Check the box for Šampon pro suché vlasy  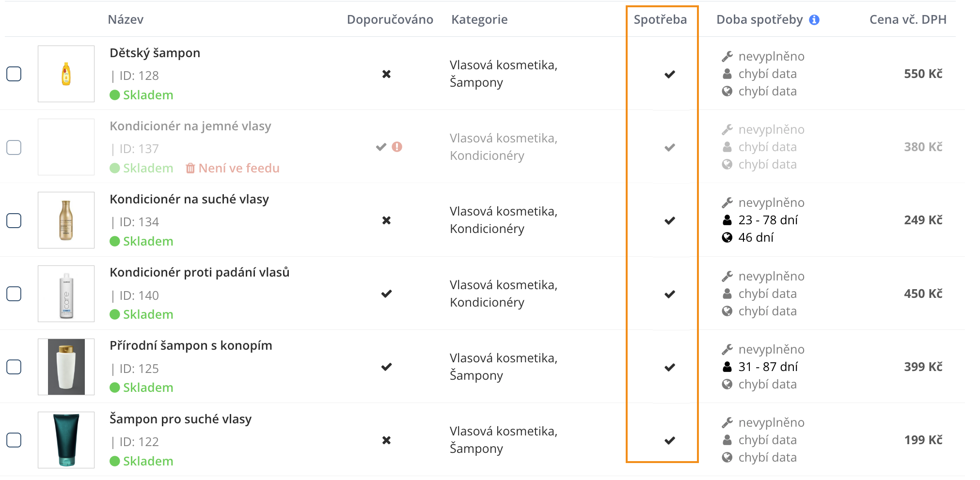14,440
